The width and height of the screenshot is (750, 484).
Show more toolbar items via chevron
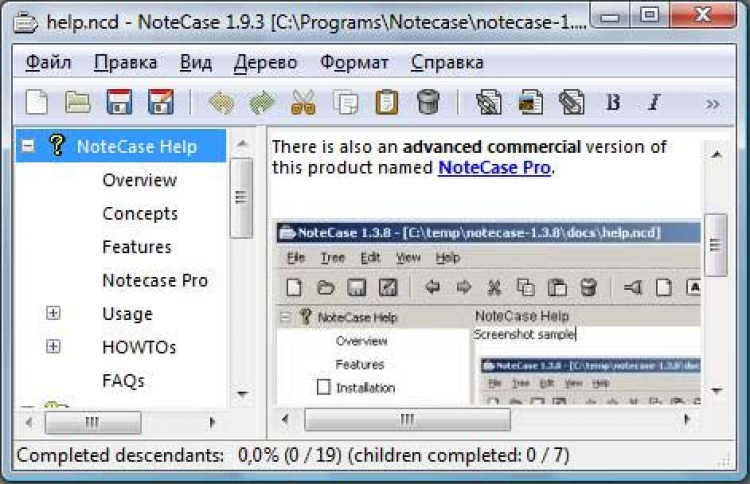[x=713, y=104]
